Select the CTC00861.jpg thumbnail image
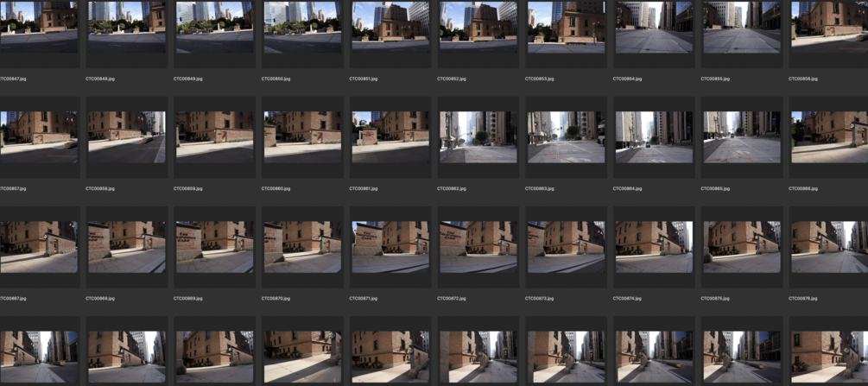Screen dimensions: 868x386 390,136
